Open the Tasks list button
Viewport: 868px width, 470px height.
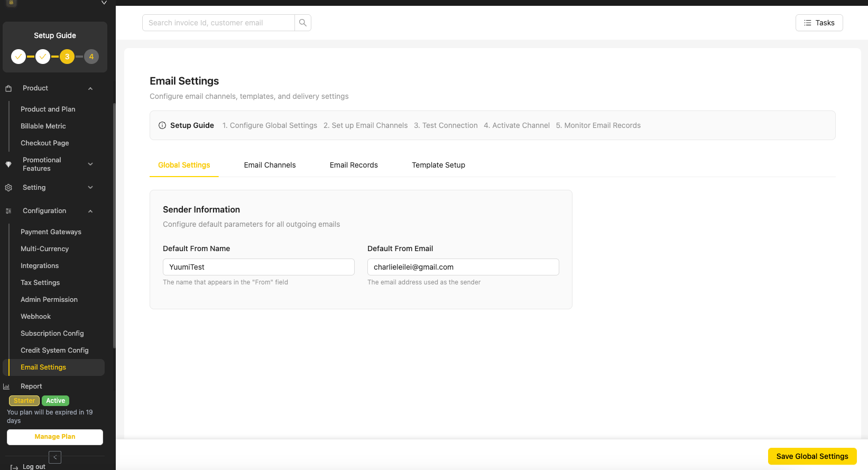(819, 23)
